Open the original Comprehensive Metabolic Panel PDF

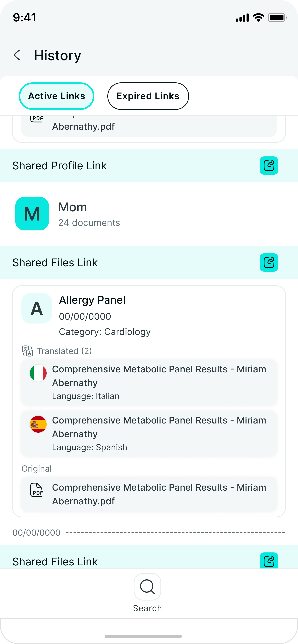(159, 494)
